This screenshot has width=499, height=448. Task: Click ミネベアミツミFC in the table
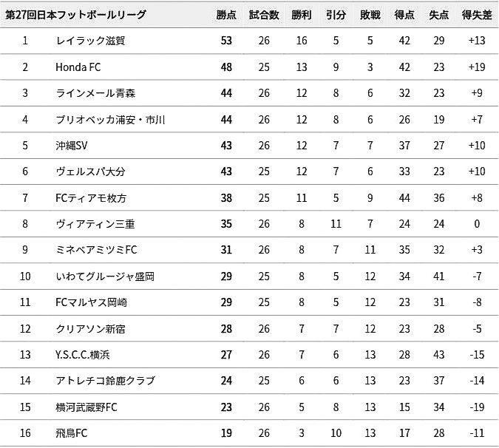tap(96, 250)
